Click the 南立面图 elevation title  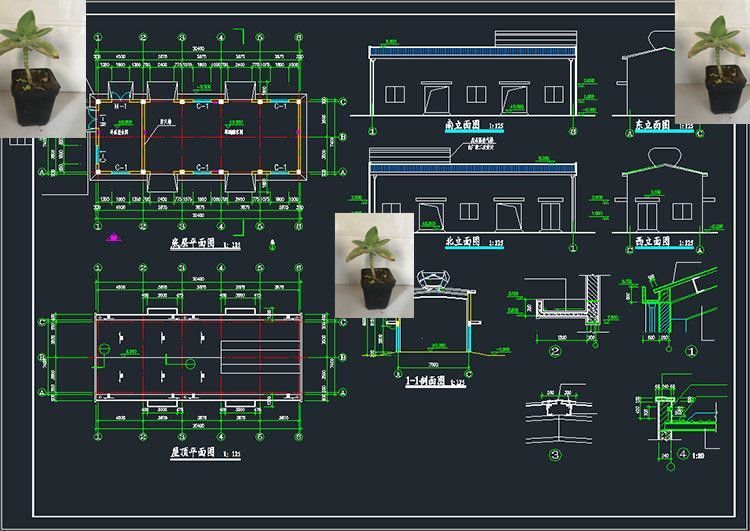coord(463,127)
